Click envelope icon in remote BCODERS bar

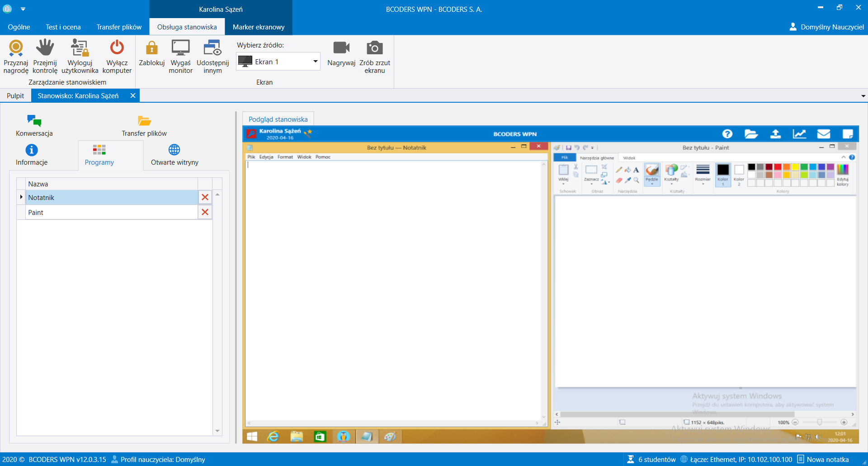[824, 133]
